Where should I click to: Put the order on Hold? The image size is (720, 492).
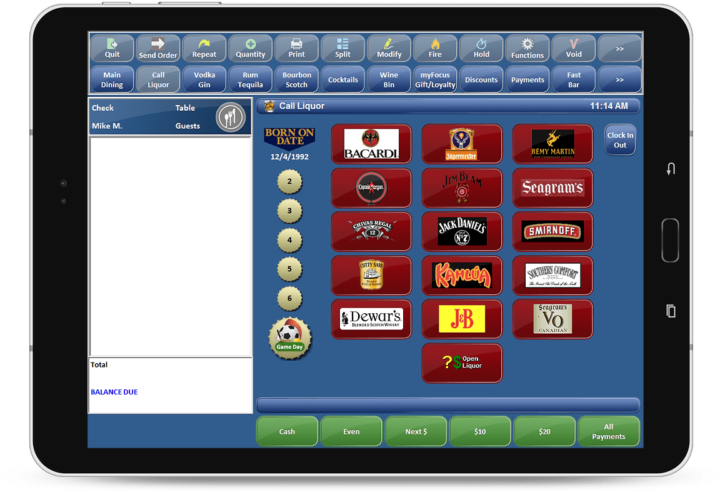click(481, 49)
